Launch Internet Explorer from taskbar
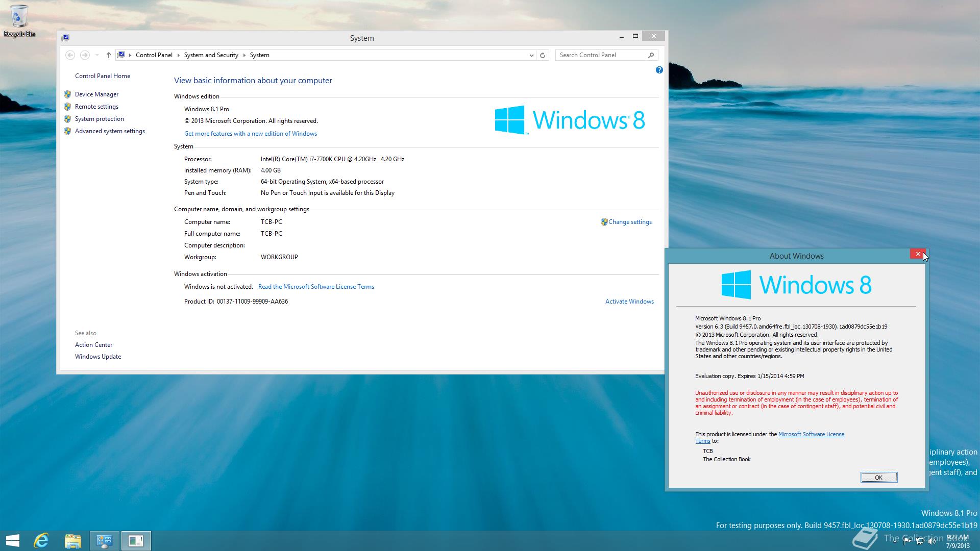The width and height of the screenshot is (980, 551). [x=41, y=541]
